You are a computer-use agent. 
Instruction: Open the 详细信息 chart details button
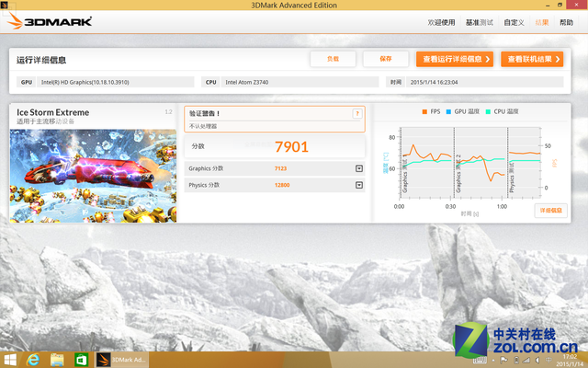click(x=551, y=211)
